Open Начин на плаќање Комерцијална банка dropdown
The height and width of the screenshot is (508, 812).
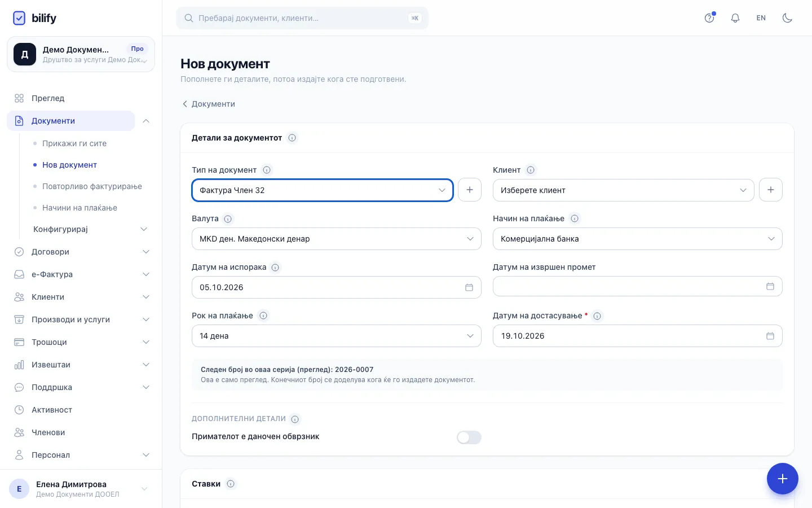(638, 239)
